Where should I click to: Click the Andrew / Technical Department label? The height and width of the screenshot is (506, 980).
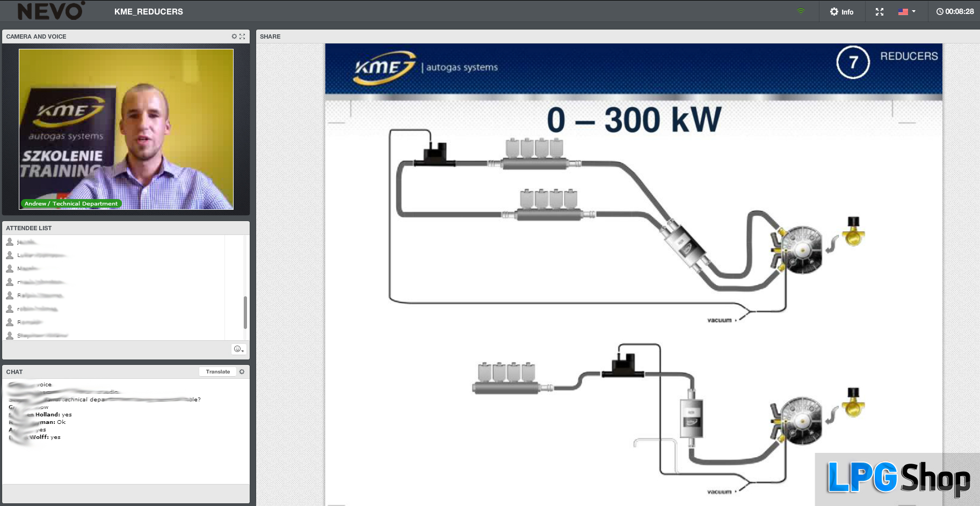(x=71, y=203)
